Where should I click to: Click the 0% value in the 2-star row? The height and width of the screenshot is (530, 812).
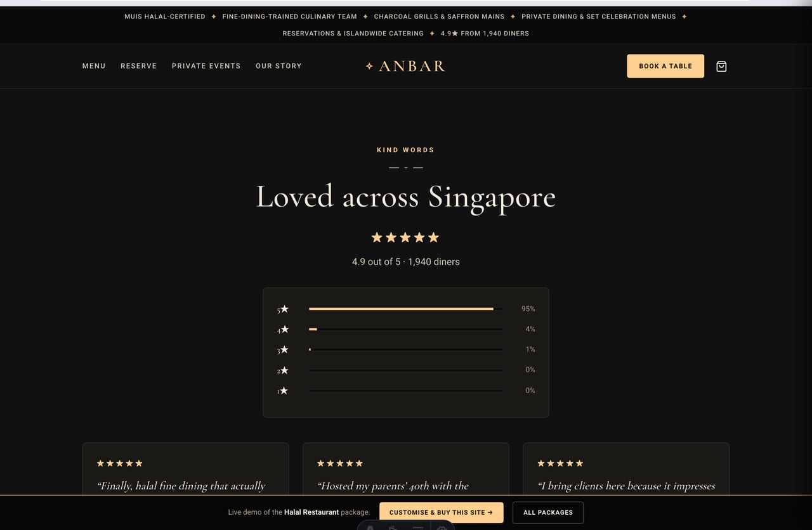530,370
